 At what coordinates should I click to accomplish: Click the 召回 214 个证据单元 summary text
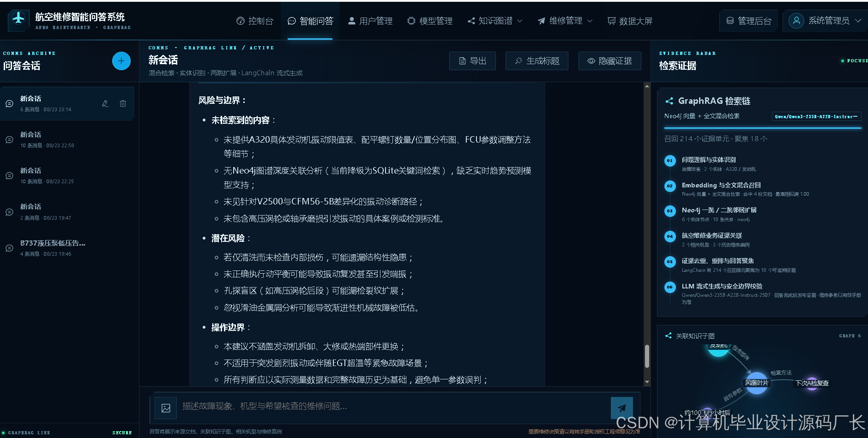click(716, 139)
